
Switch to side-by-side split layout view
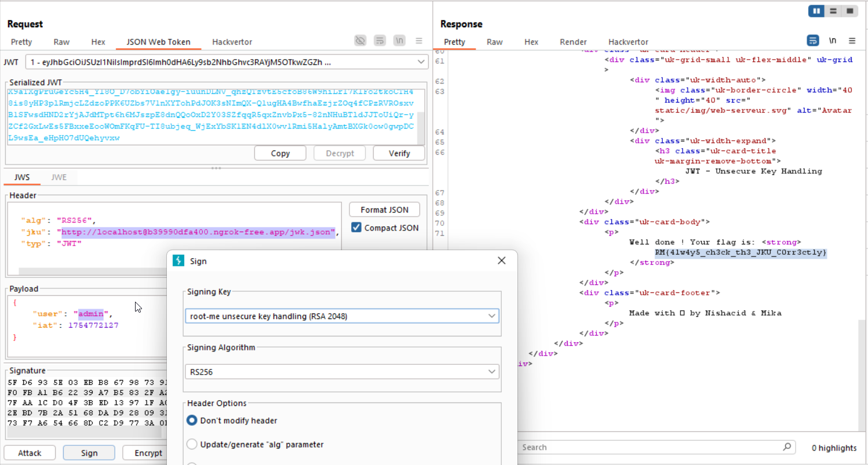(x=817, y=11)
